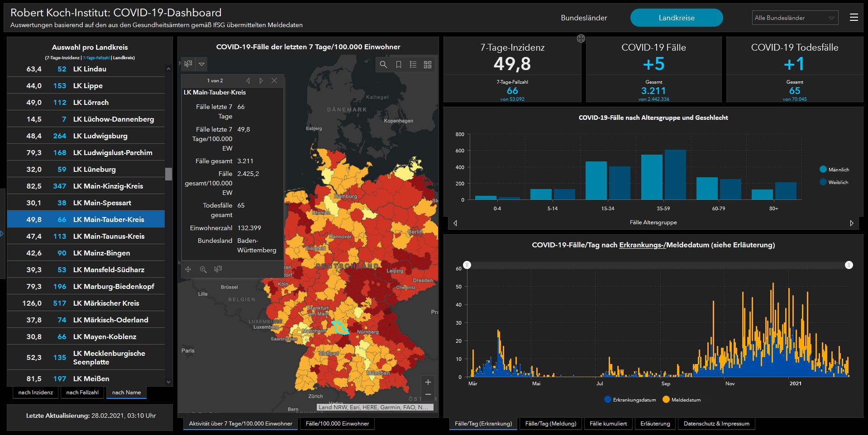
Task: Expand the map selection tool dropdown arrow
Action: tap(202, 64)
